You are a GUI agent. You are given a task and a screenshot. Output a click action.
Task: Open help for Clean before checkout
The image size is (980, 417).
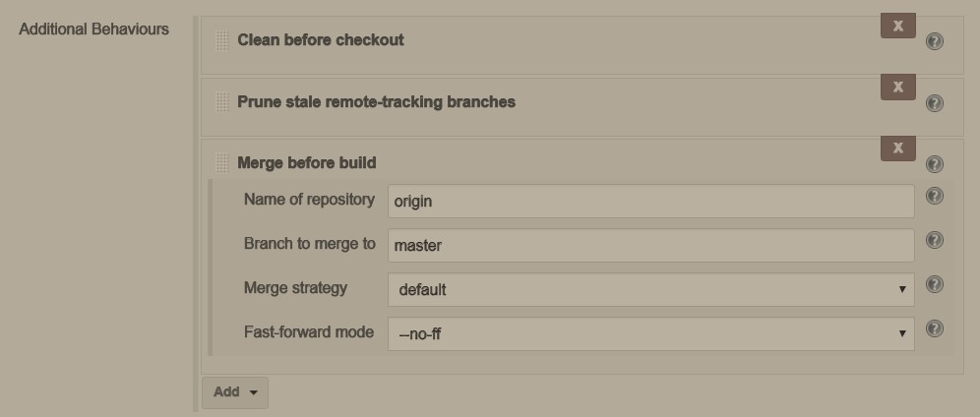click(935, 41)
